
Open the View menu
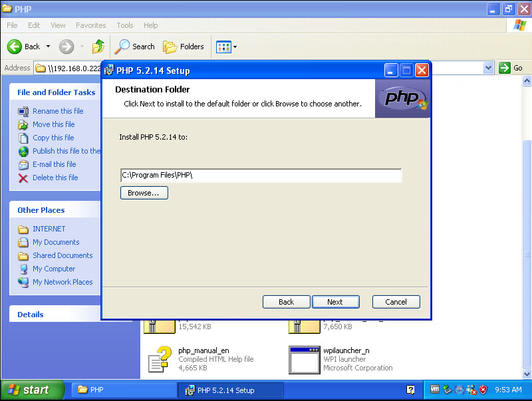[x=58, y=25]
